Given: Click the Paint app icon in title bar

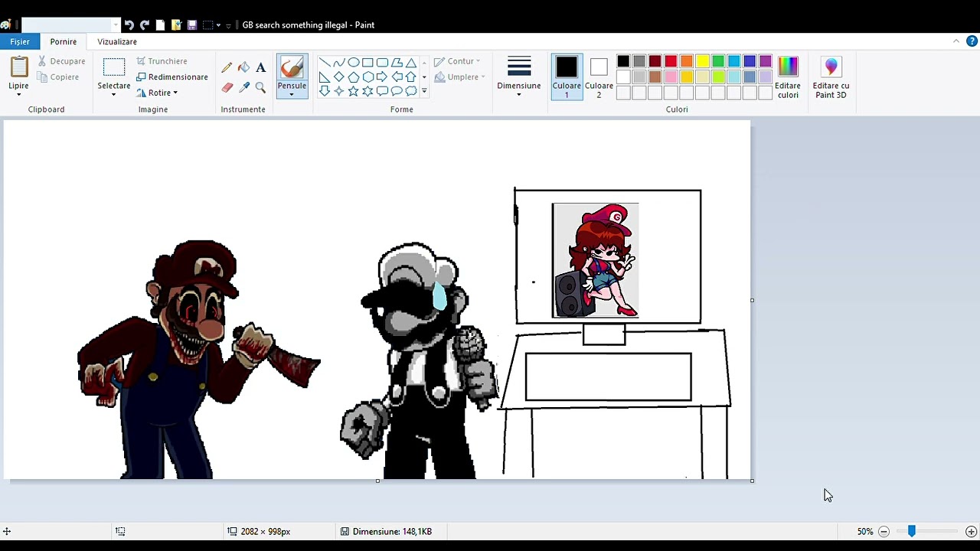Looking at the screenshot, I should [6, 24].
